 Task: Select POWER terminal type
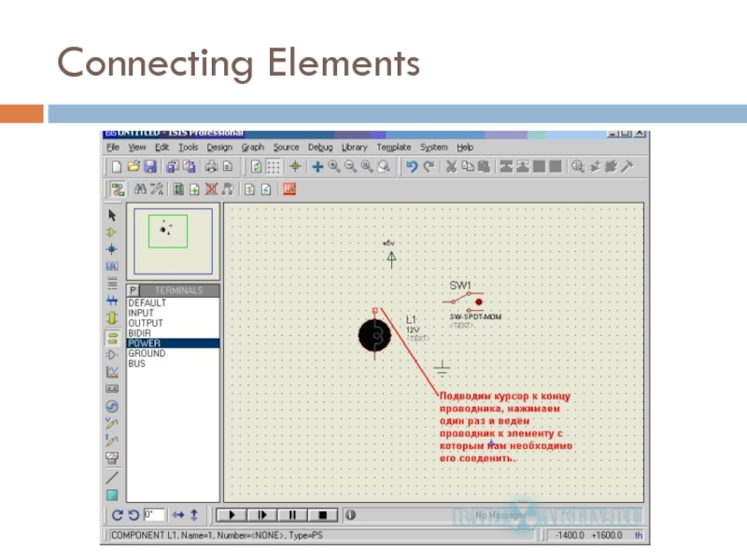coord(173,343)
